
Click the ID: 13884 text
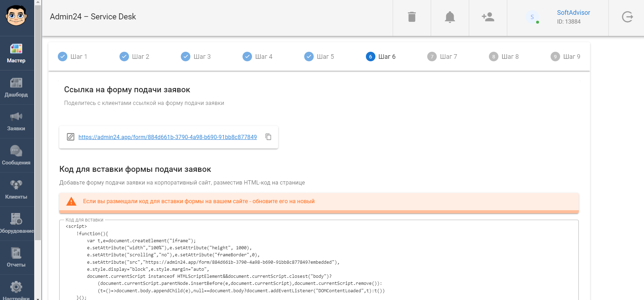click(569, 21)
